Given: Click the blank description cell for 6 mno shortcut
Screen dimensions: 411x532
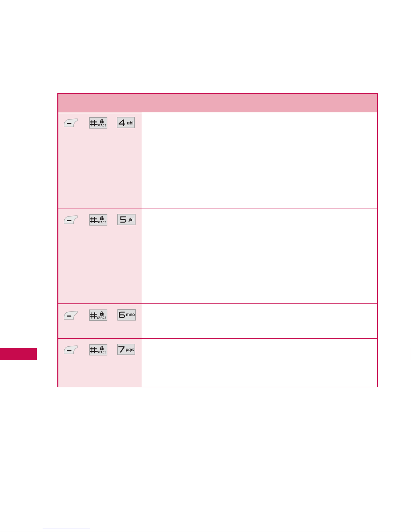Looking at the screenshot, I should [x=259, y=321].
